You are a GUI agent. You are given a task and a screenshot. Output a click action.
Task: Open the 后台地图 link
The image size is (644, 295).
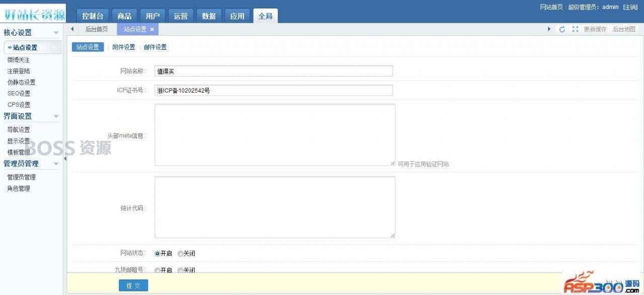tap(624, 30)
